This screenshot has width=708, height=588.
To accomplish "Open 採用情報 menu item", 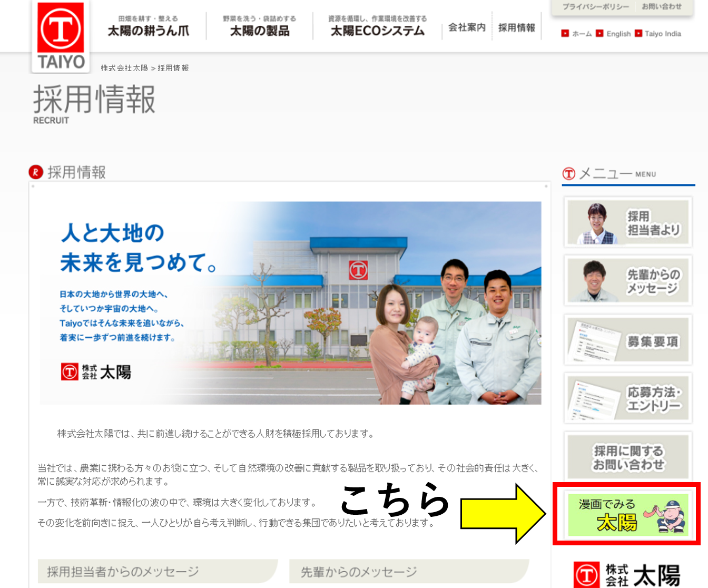I will click(x=517, y=27).
